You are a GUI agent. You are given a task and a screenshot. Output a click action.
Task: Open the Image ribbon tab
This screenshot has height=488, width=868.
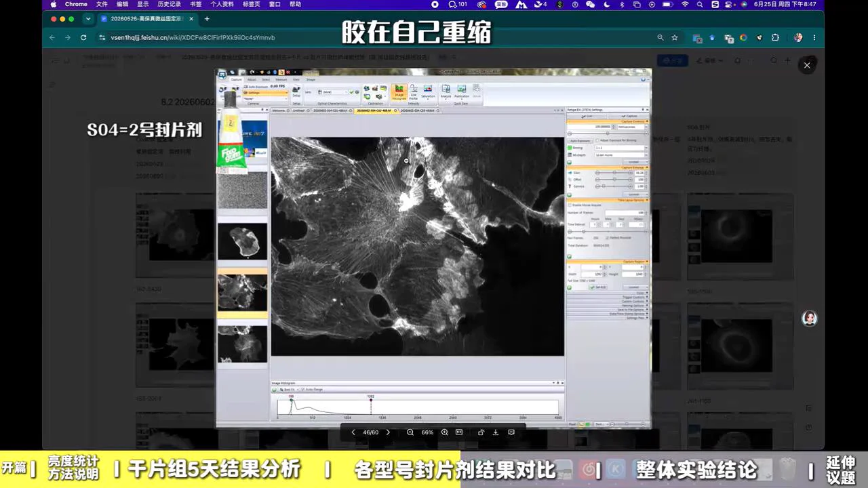tap(311, 79)
